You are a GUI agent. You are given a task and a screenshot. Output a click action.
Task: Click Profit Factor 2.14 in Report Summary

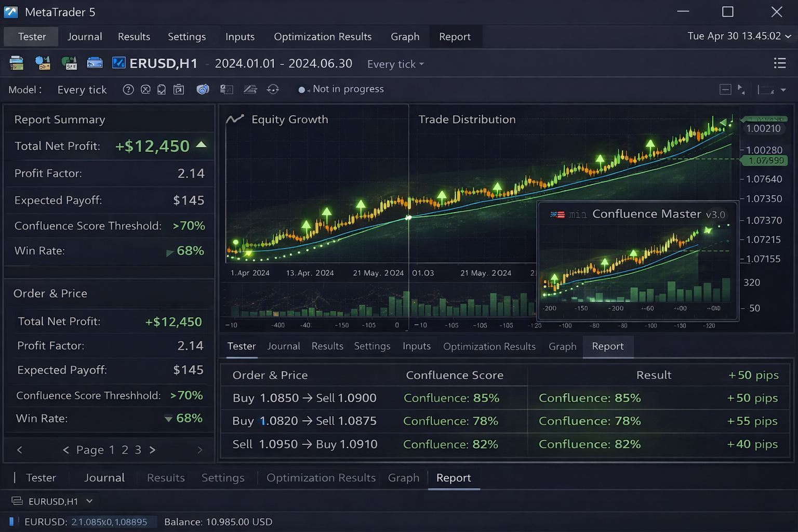[x=110, y=174]
